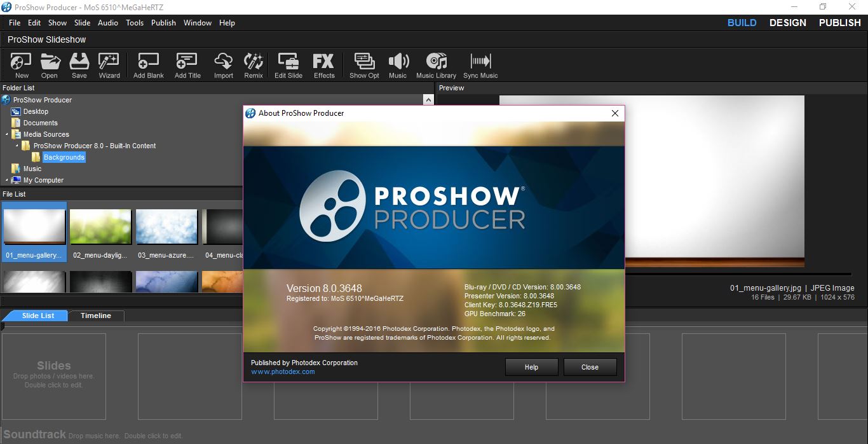
Task: Open the Window menu
Action: click(x=198, y=23)
